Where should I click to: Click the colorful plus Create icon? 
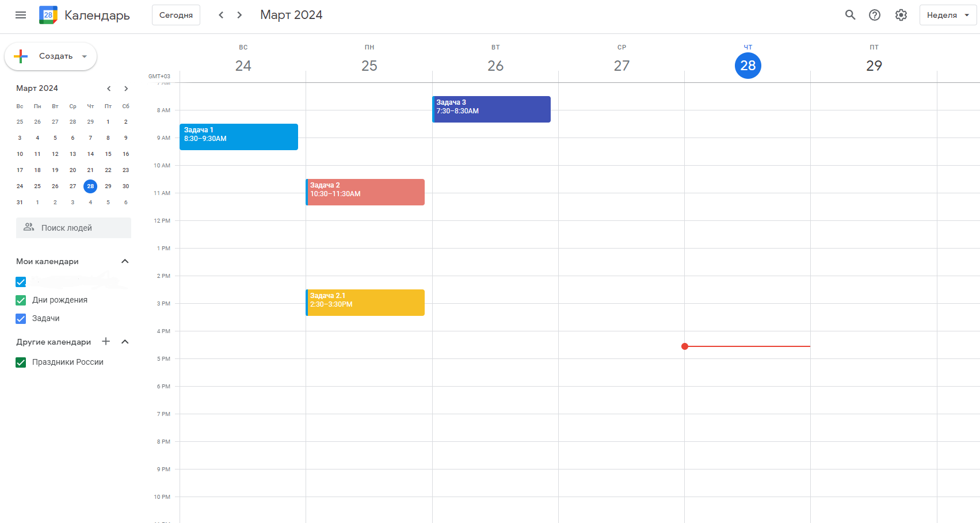tap(21, 56)
